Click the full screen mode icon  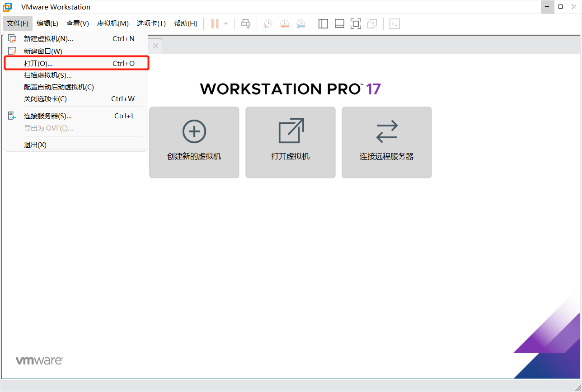(356, 24)
